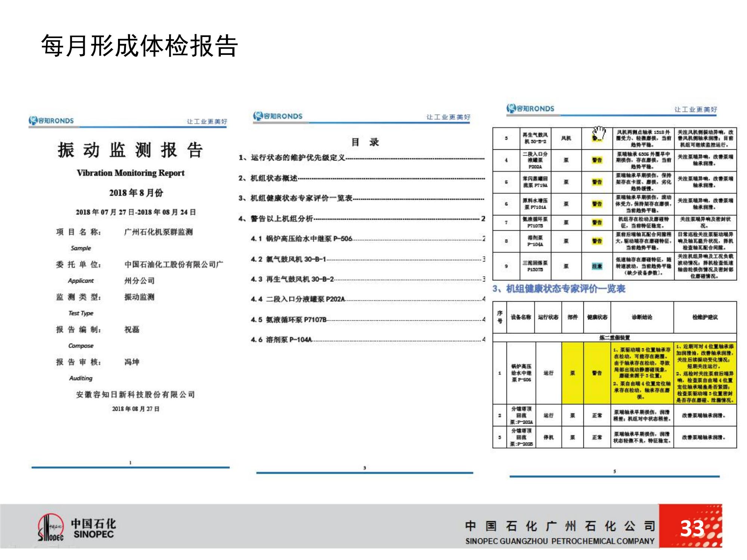Click contents entry 2、机组状态概述
This screenshot has height=560, width=747.
pos(268,178)
